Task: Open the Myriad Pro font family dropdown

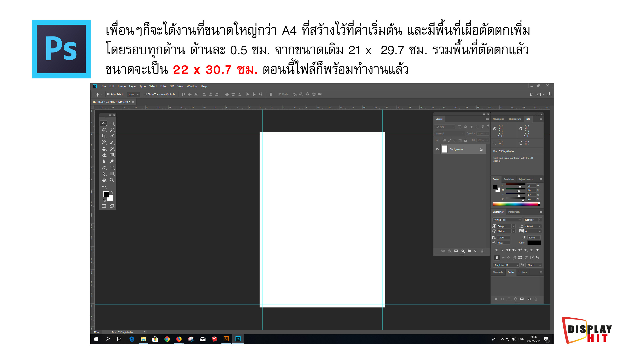Action: (x=519, y=220)
